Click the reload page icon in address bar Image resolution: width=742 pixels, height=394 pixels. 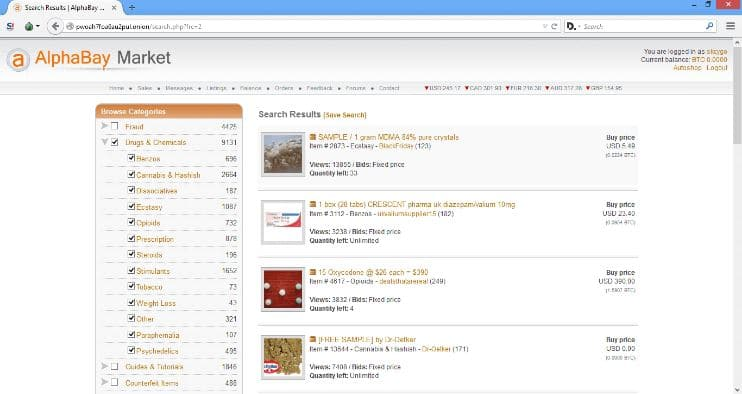point(554,26)
